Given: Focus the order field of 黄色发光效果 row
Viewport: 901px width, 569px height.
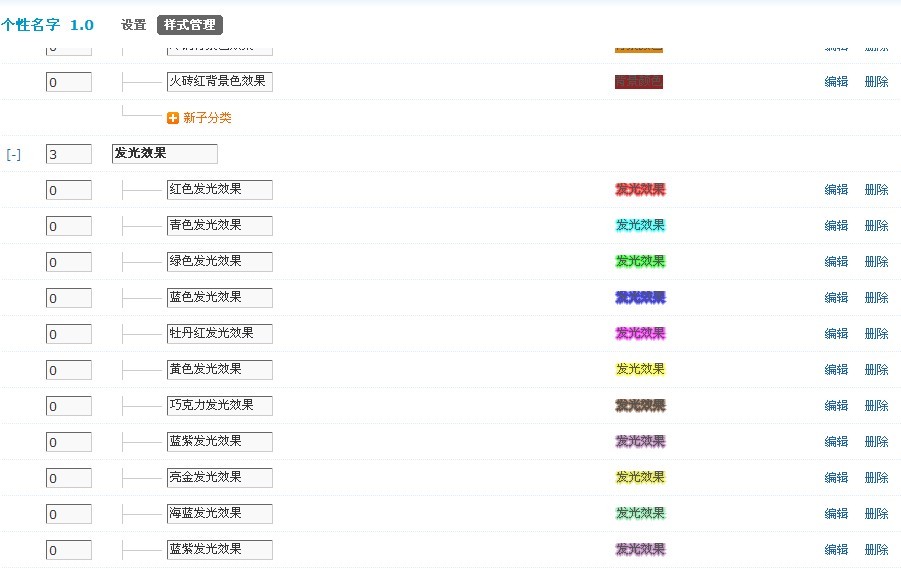Looking at the screenshot, I should click(68, 370).
